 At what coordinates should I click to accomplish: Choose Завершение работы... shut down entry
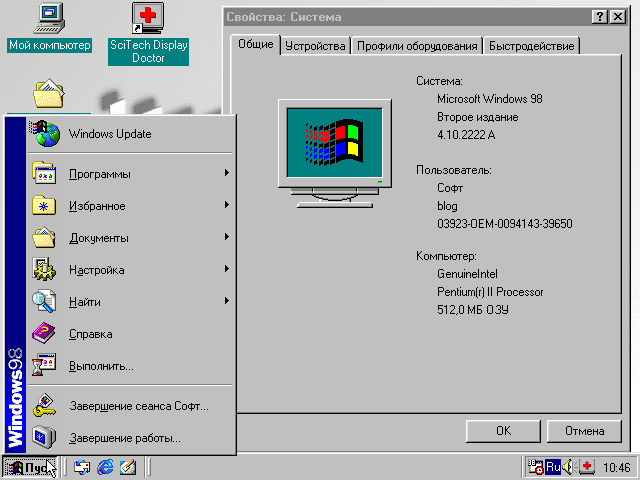point(131,438)
